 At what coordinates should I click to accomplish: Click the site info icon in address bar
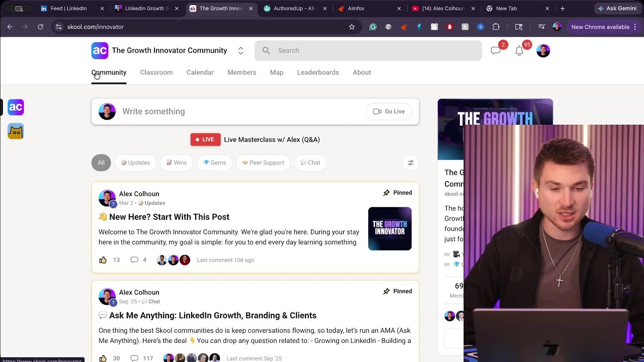click(58, 27)
